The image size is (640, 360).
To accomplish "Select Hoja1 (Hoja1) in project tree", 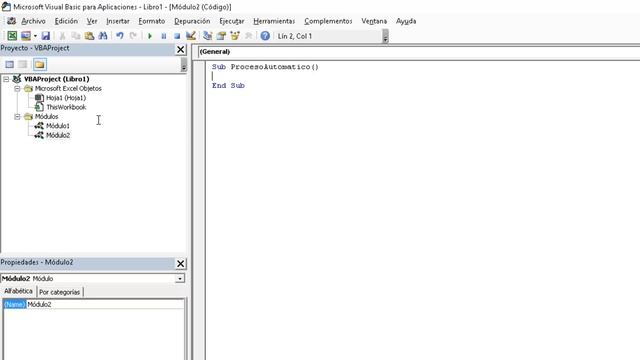I will pyautogui.click(x=66, y=98).
